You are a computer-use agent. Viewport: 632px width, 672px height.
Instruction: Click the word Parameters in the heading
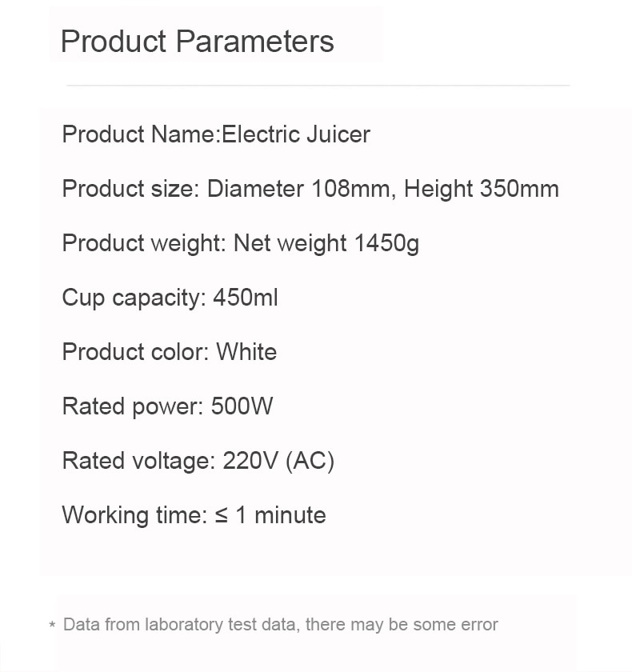point(255,42)
